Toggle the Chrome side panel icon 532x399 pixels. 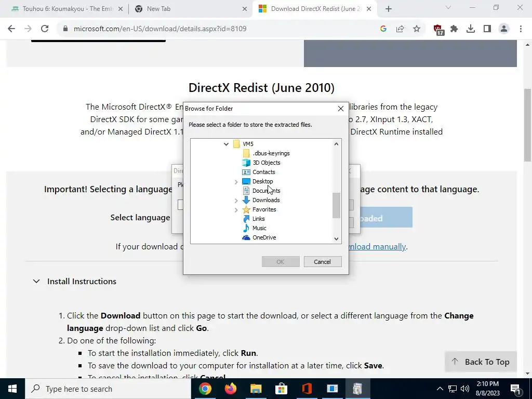point(487,29)
